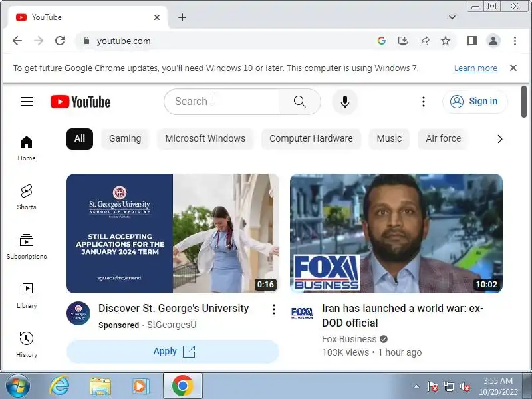Open History in the sidebar

pyautogui.click(x=27, y=345)
